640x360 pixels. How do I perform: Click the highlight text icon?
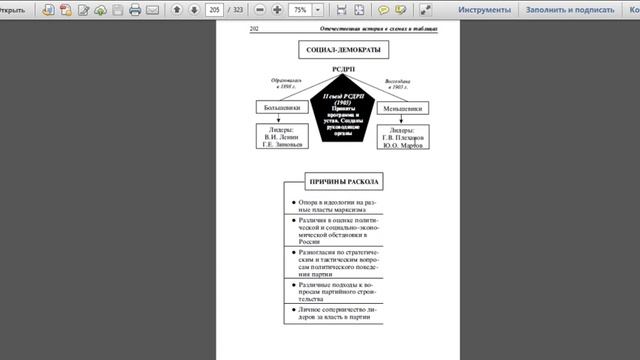coord(400,10)
